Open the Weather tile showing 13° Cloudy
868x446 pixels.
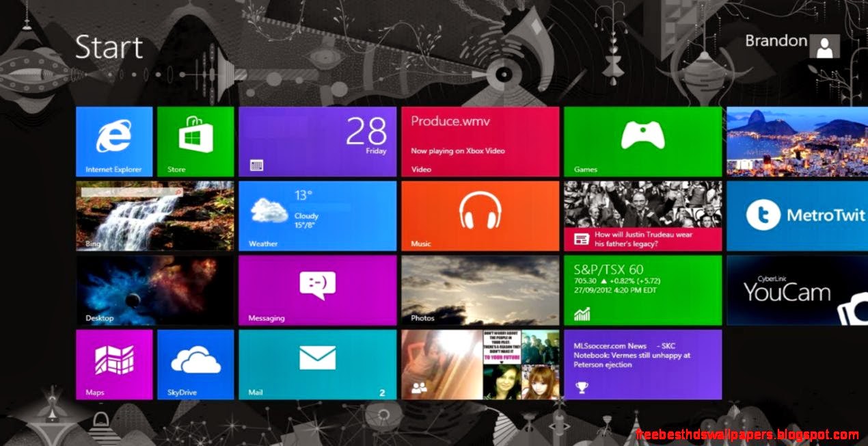pos(317,216)
